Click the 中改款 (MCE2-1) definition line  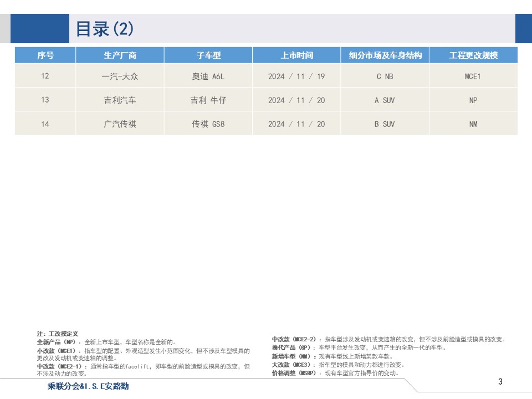tap(143, 370)
